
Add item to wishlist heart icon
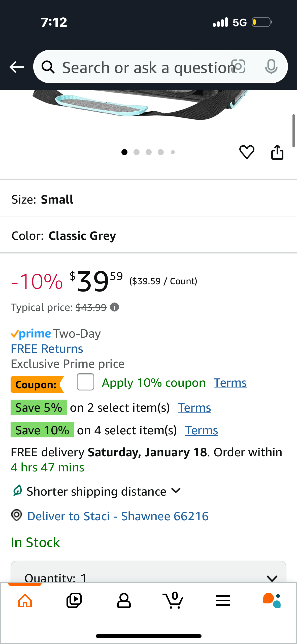[247, 152]
